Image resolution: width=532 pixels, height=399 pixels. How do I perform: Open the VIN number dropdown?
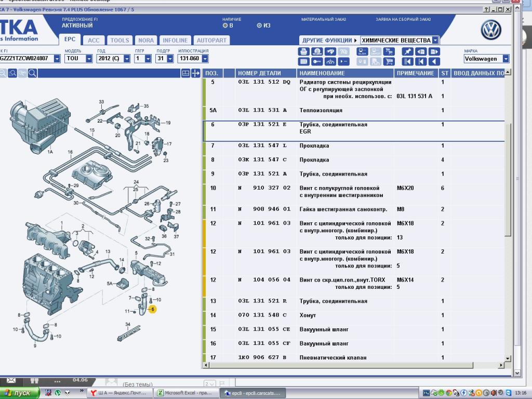[57, 59]
